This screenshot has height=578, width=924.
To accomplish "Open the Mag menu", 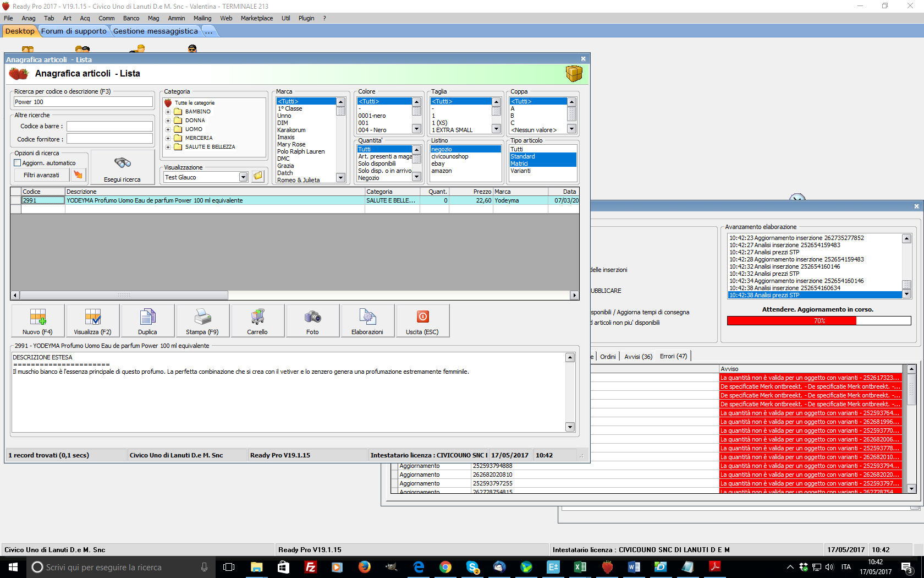I will pyautogui.click(x=153, y=18).
